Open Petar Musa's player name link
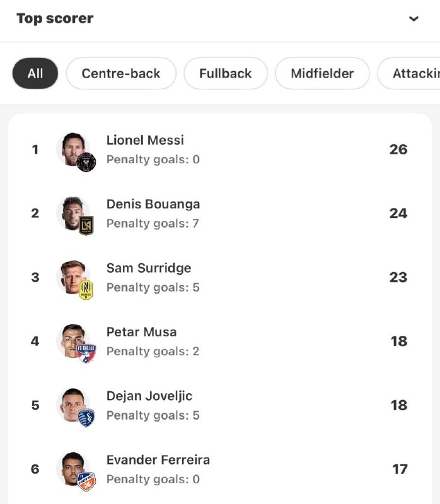This screenshot has width=440, height=504. pyautogui.click(x=141, y=332)
